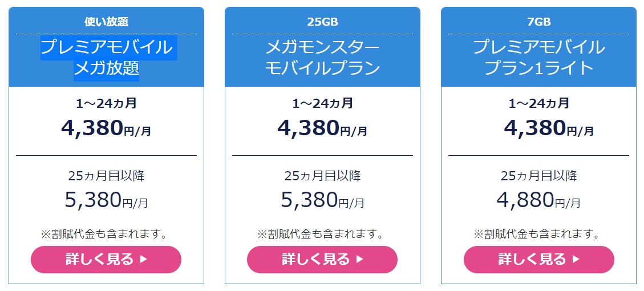Click arrow icon in the 7GB plan's button
The height and width of the screenshot is (291, 644).
(576, 260)
